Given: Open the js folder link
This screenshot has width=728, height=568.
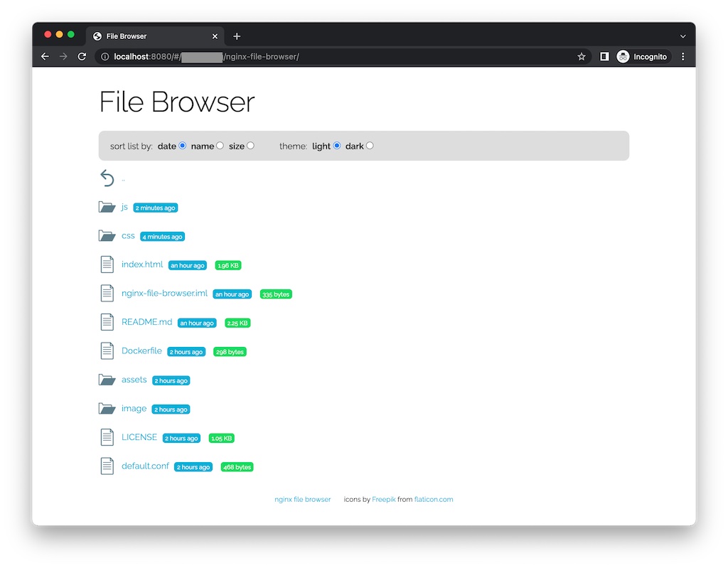Looking at the screenshot, I should (x=124, y=207).
